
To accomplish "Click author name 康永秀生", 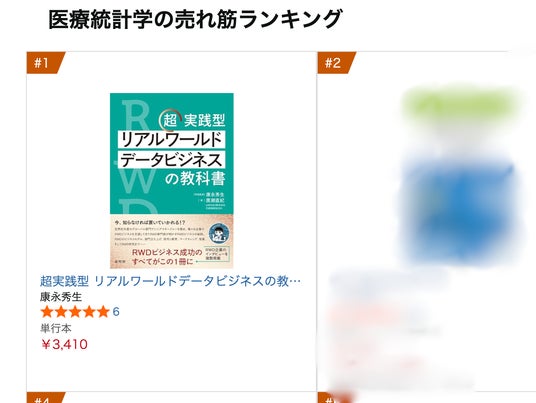I will pos(61,297).
